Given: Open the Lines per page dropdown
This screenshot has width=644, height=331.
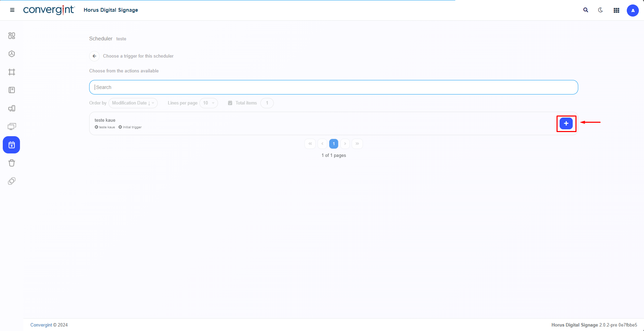Looking at the screenshot, I should click(x=208, y=103).
